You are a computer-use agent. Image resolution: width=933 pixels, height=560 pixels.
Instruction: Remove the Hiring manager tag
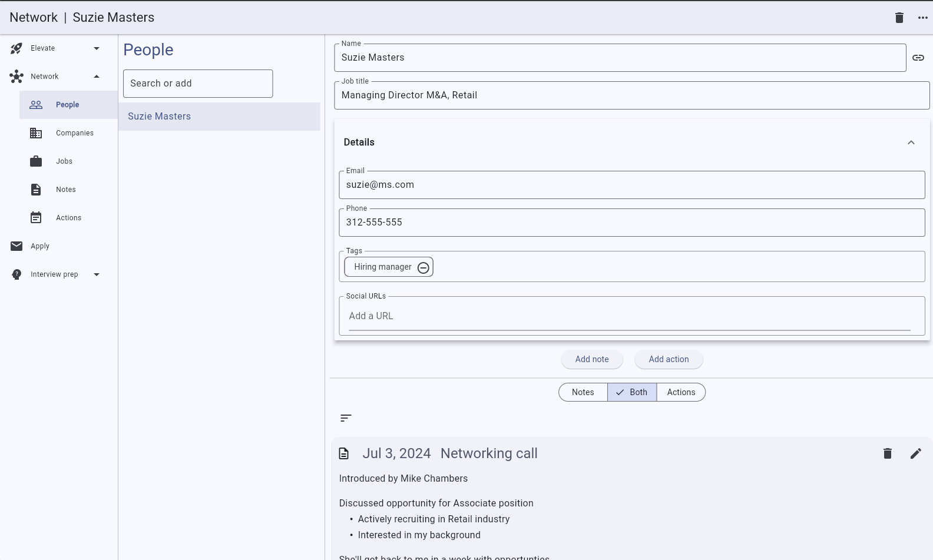[x=423, y=267]
